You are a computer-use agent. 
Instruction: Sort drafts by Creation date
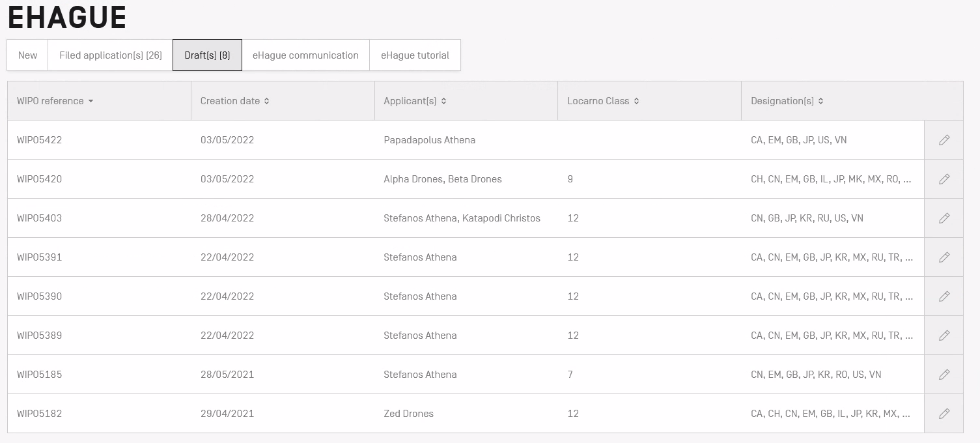click(234, 101)
